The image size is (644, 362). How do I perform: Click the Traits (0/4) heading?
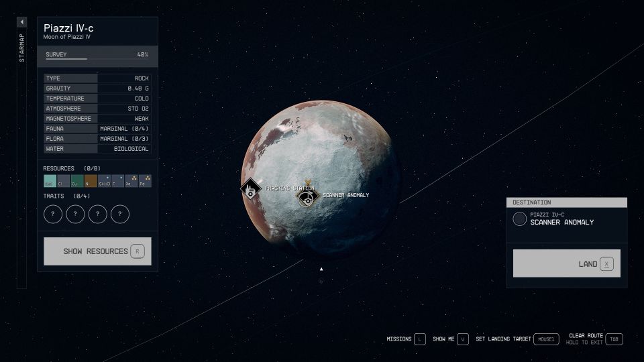pyautogui.click(x=66, y=196)
